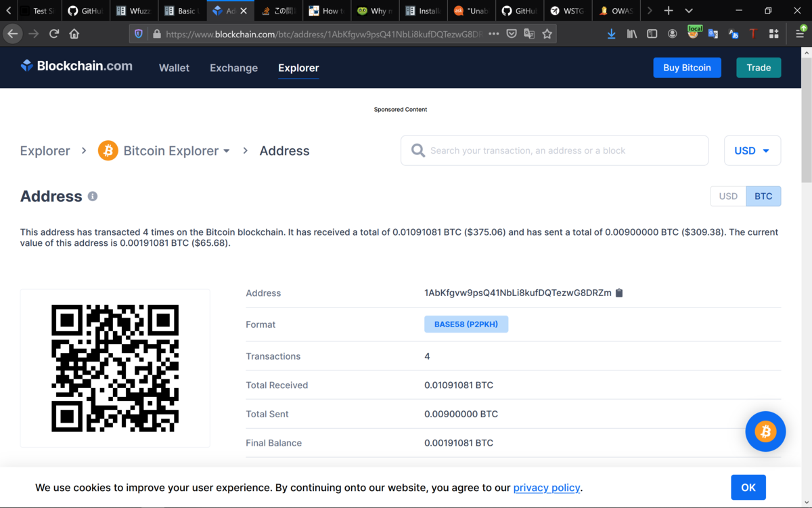Go to Explorer breadcrumb link
The image size is (812, 508).
pyautogui.click(x=45, y=150)
